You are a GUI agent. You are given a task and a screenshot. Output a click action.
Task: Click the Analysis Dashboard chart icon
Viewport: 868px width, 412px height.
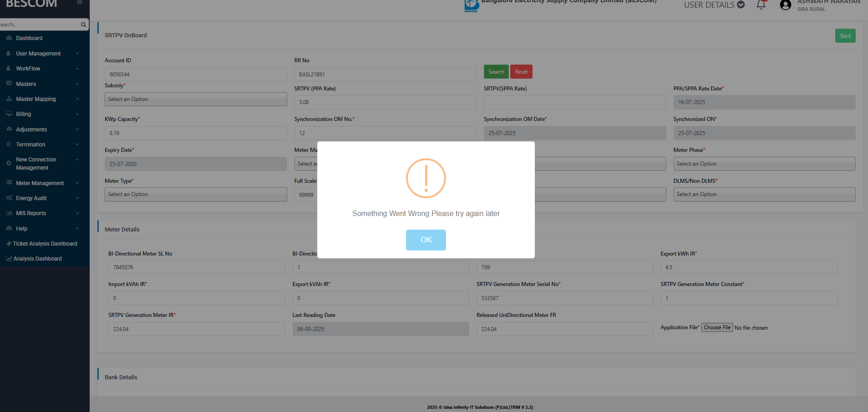pyautogui.click(x=9, y=259)
